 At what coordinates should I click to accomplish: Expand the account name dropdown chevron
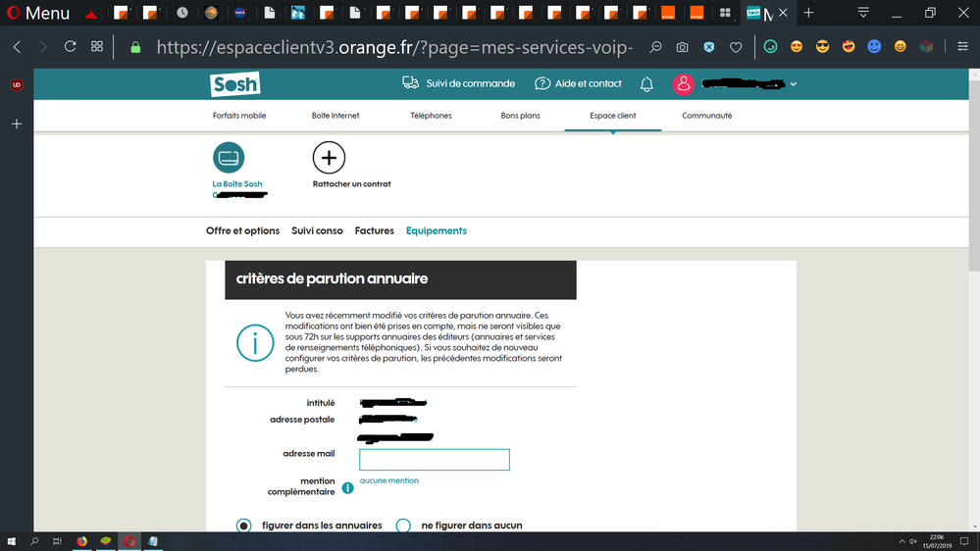pyautogui.click(x=794, y=83)
